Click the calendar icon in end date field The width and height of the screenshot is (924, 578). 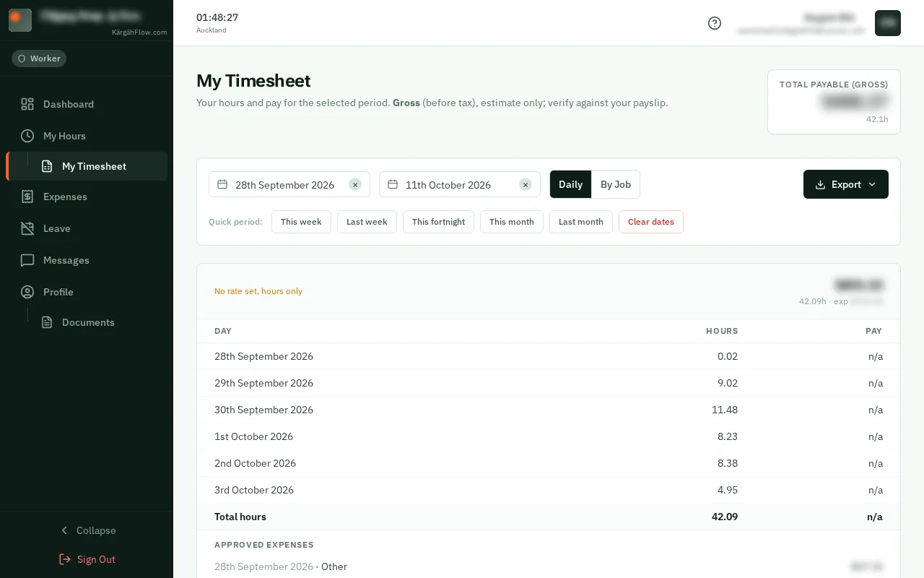pyautogui.click(x=393, y=184)
